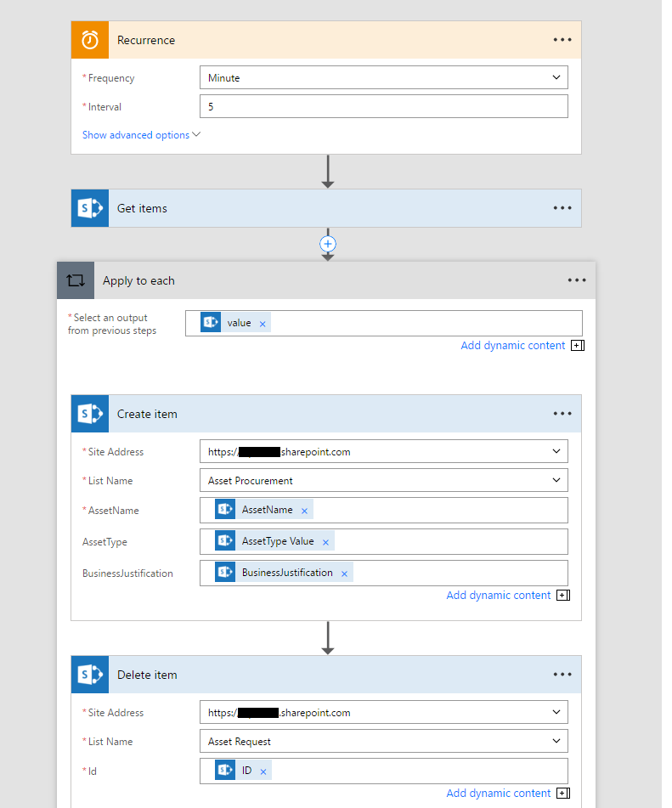672x808 pixels.
Task: Open the Asset Procurement list dropdown
Action: [x=556, y=480]
